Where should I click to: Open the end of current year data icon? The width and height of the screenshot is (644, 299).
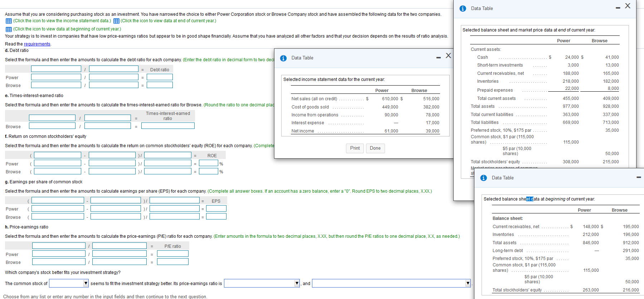116,21
